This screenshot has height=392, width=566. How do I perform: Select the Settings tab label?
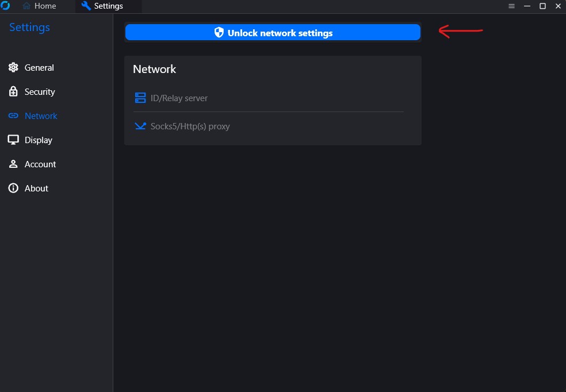click(108, 6)
